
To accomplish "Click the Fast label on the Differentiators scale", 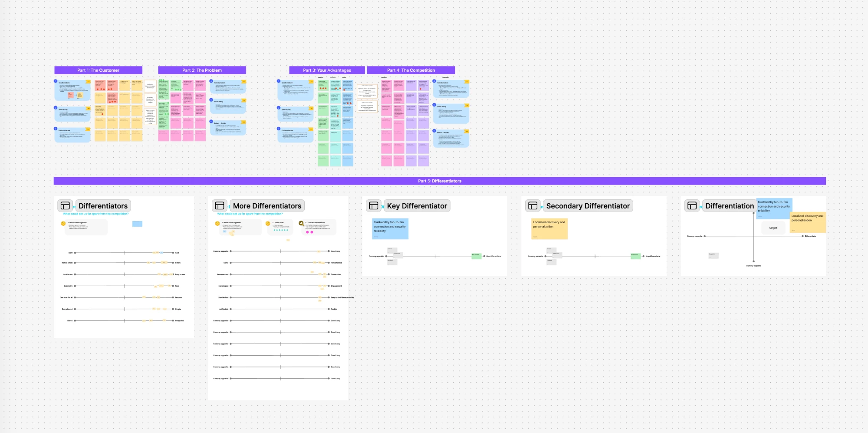I will click(177, 253).
